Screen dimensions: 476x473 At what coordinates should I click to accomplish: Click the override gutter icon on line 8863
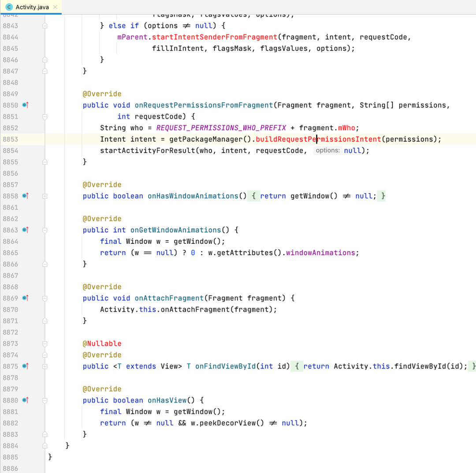(25, 230)
